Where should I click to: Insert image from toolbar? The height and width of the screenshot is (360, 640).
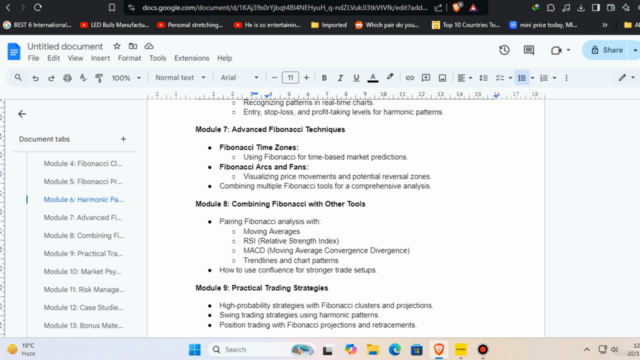tap(442, 78)
